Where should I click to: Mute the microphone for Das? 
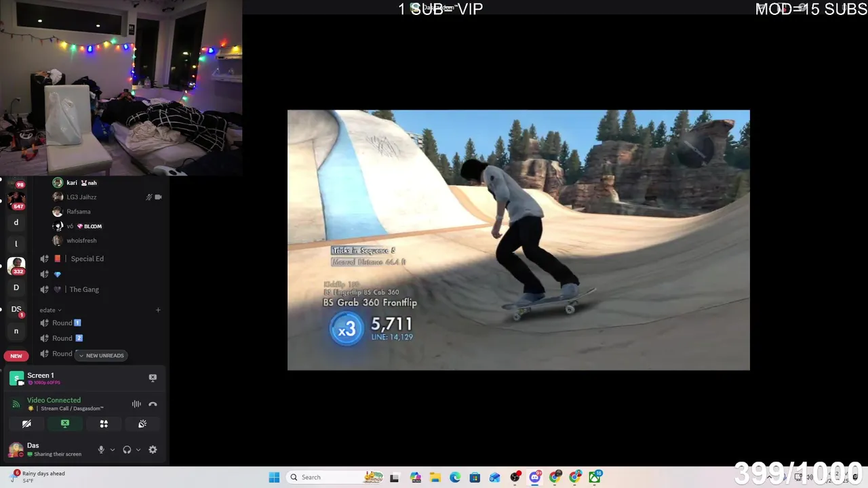pyautogui.click(x=101, y=449)
